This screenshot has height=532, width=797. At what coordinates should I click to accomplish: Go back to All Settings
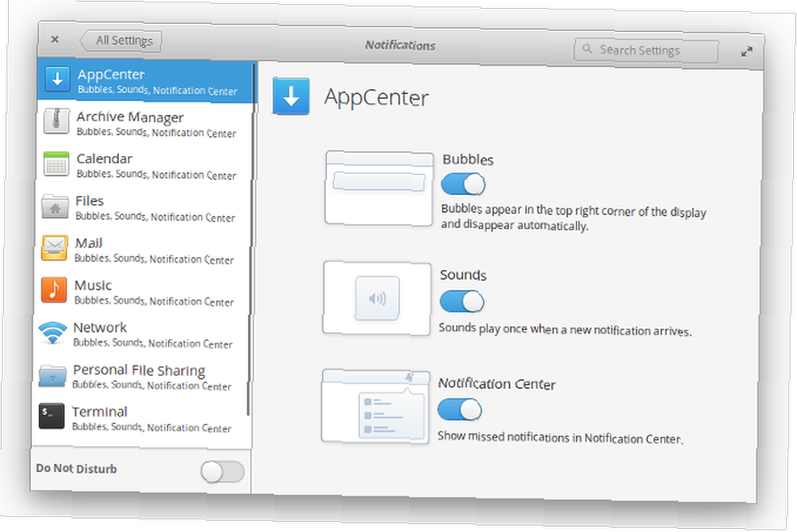click(x=121, y=41)
